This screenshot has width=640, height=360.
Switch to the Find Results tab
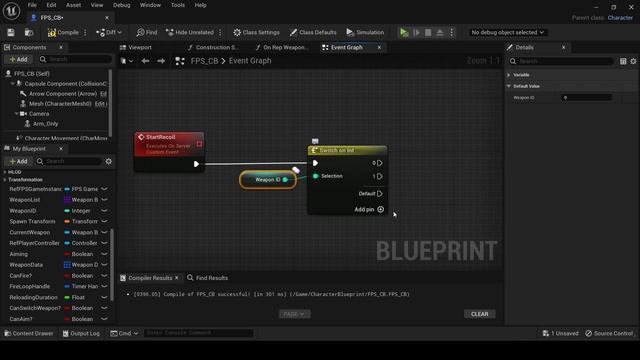(207, 278)
